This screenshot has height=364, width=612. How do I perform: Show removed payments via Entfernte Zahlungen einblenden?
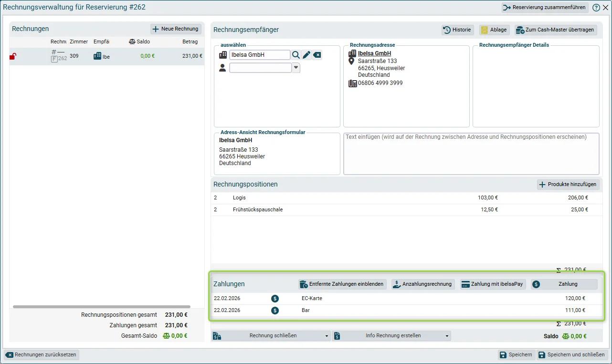point(342,284)
